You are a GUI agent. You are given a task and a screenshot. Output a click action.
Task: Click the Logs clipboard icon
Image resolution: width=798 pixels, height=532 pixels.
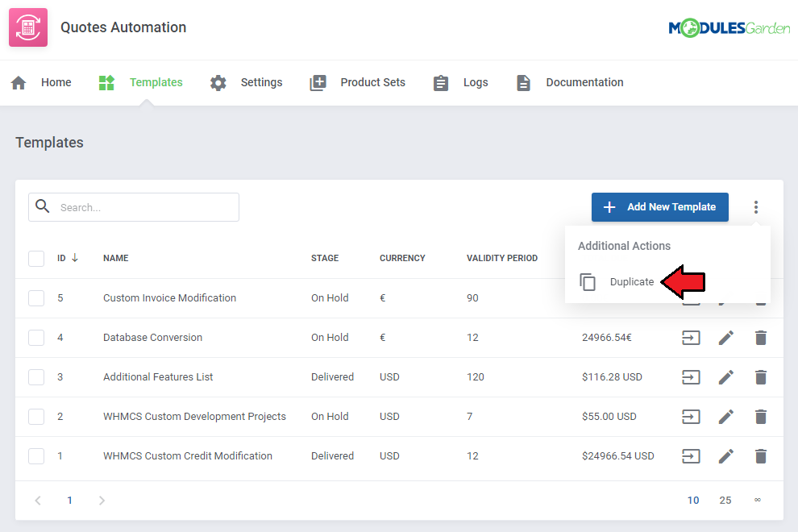coord(441,82)
